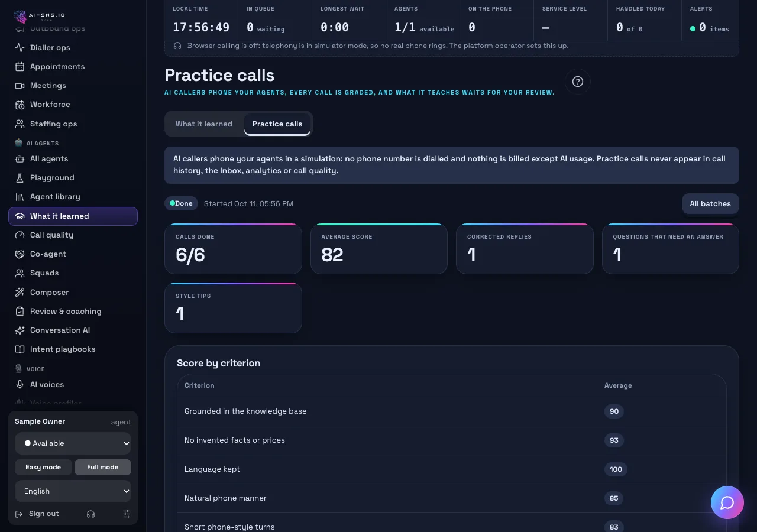The image size is (757, 532).
Task: Open Composer via its wand icon
Action: [x=20, y=293]
